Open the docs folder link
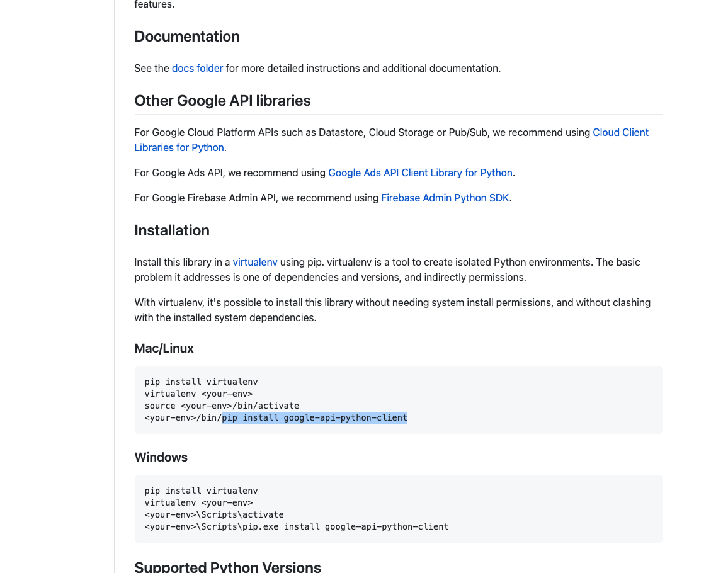 (197, 68)
